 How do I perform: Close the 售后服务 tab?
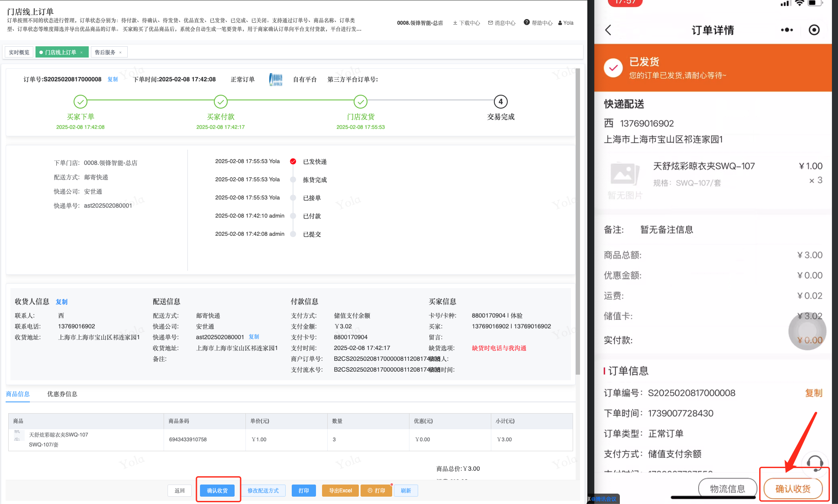tap(120, 52)
